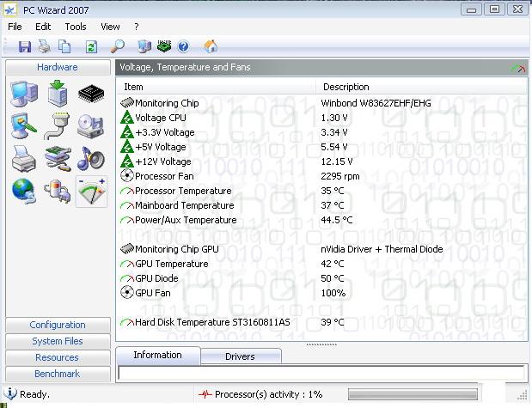Switch to the Information tab

click(x=158, y=355)
